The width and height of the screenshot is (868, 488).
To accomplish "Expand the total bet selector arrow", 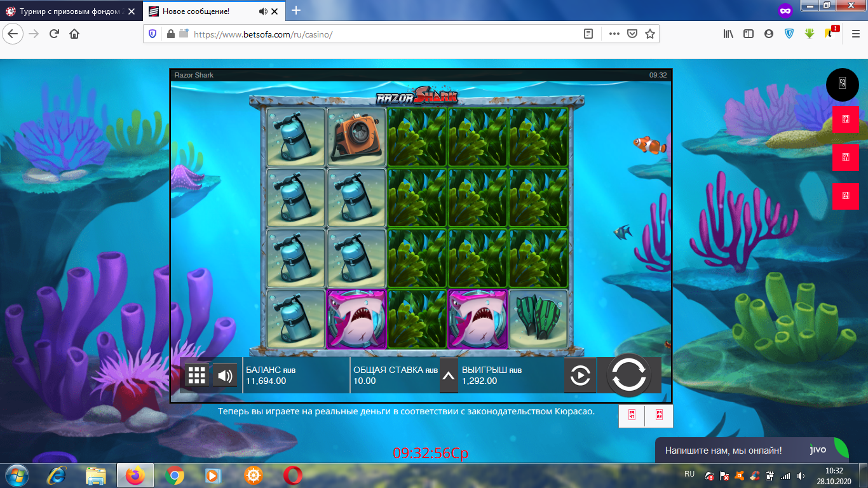I will (x=448, y=376).
